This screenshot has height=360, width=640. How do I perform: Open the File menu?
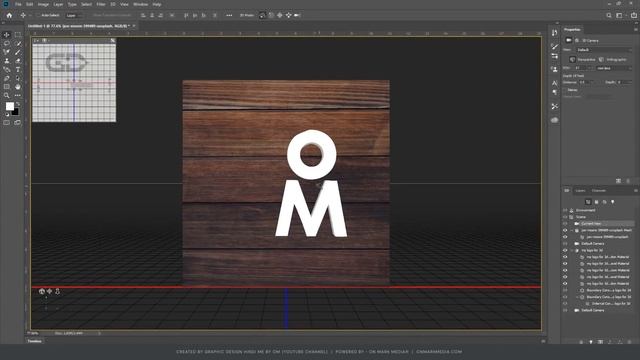point(18,4)
